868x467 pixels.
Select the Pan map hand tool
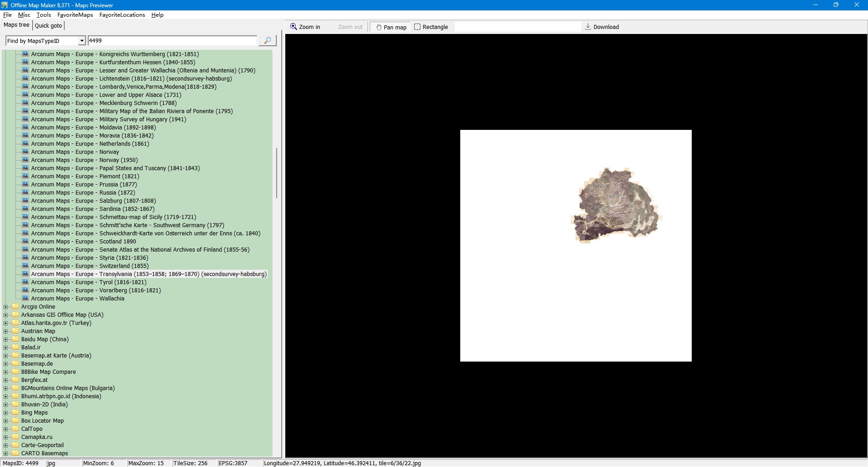[x=391, y=27]
